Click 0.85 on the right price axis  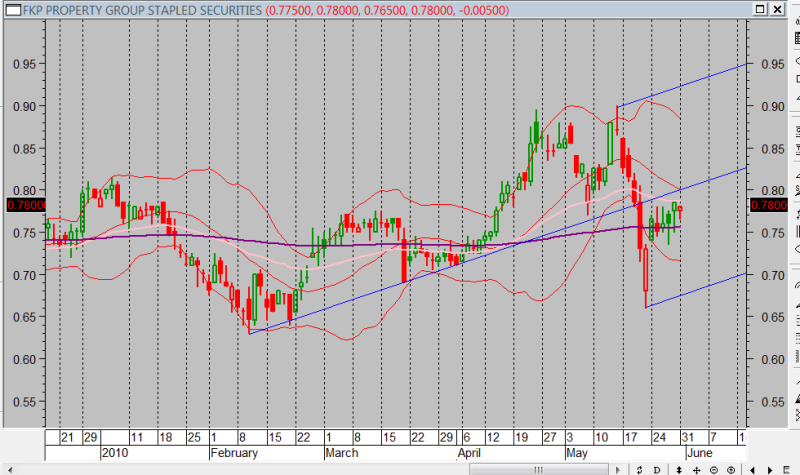(773, 149)
